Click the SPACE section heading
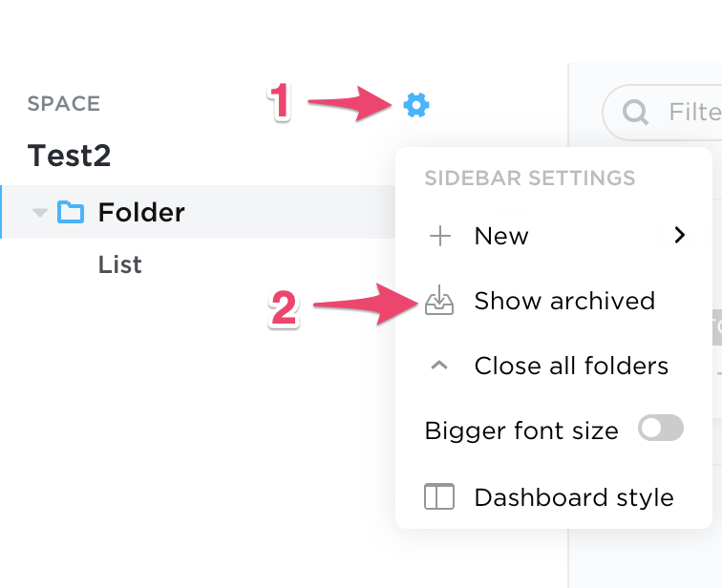Screen dimensions: 722x588 64,103
